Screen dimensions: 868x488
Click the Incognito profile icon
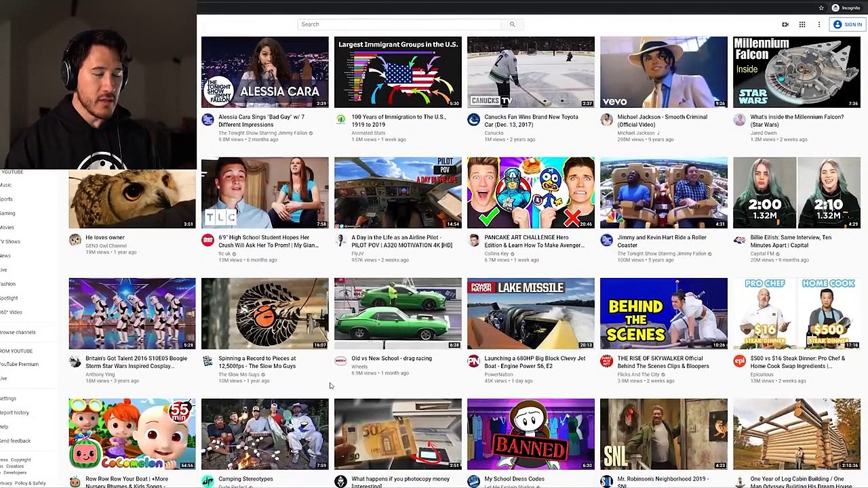pyautogui.click(x=835, y=8)
